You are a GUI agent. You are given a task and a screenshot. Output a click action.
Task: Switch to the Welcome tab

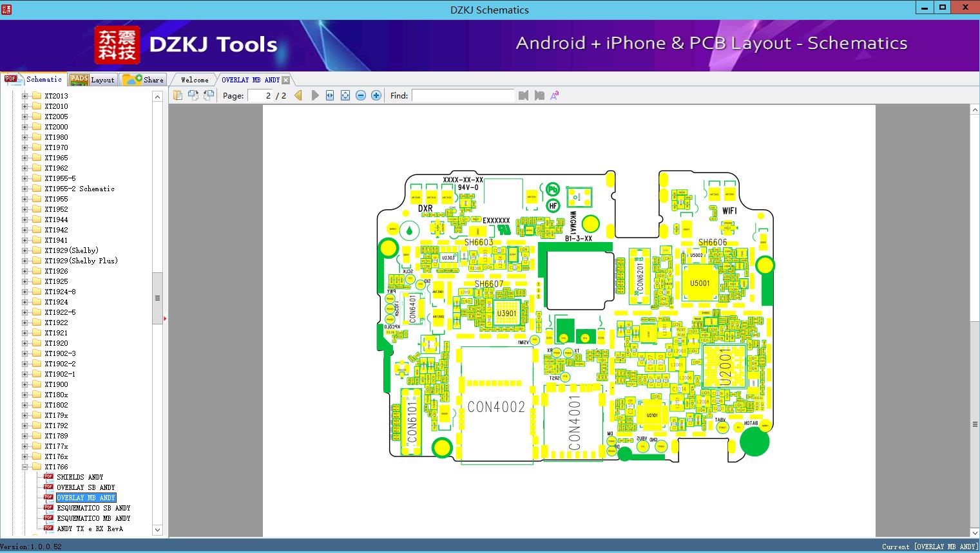195,80
